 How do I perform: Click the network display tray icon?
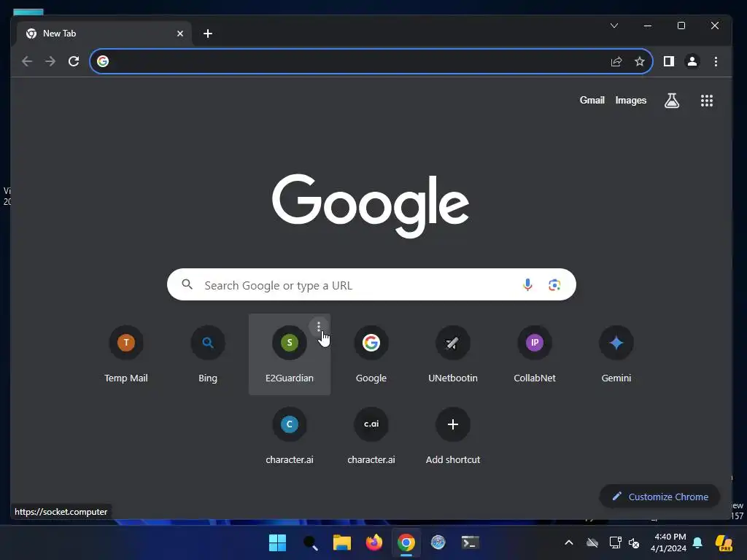pyautogui.click(x=615, y=542)
